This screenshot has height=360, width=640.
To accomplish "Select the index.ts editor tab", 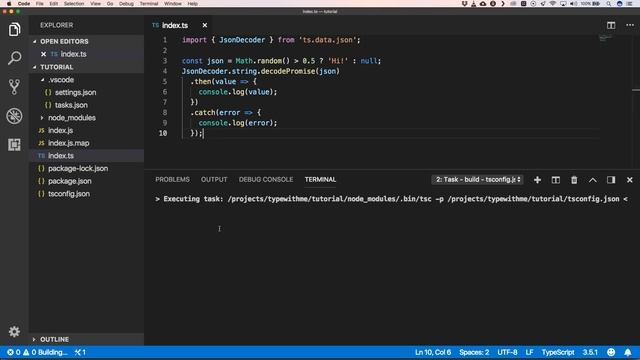I will point(175,25).
